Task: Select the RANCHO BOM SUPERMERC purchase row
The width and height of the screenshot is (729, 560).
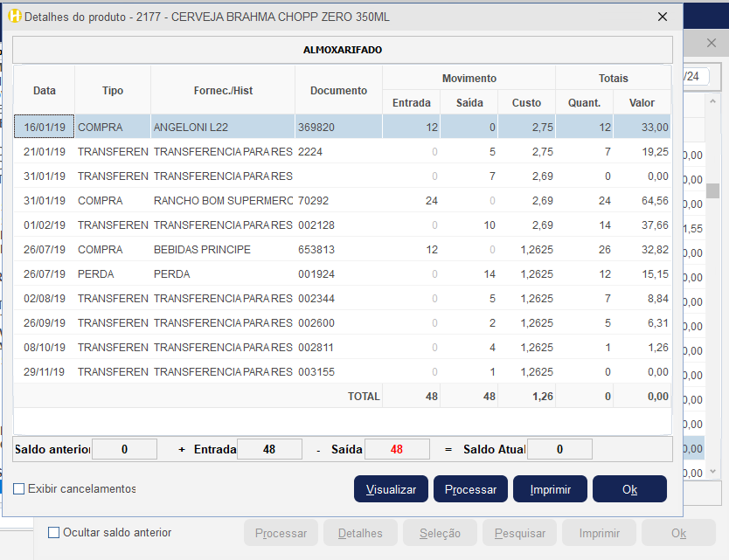Action: click(x=223, y=201)
